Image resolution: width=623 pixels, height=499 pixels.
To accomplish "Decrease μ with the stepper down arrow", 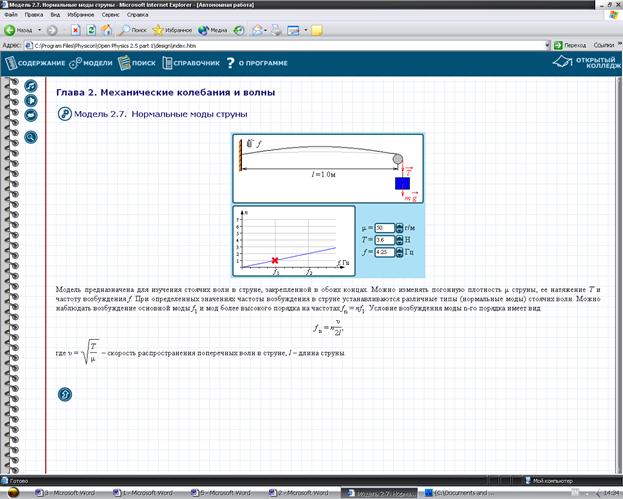I will [399, 230].
